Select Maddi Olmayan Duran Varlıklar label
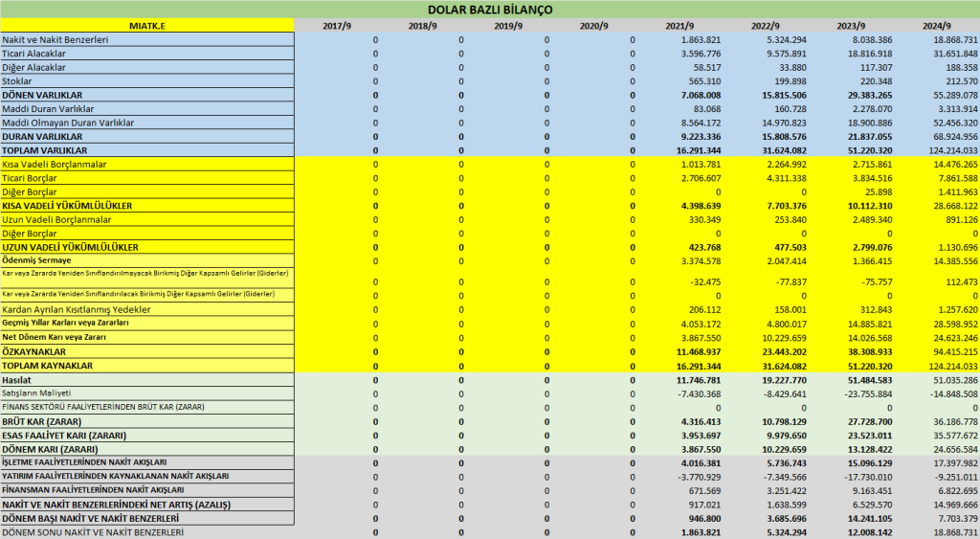Screen dimensions: 980x539 click(68, 123)
